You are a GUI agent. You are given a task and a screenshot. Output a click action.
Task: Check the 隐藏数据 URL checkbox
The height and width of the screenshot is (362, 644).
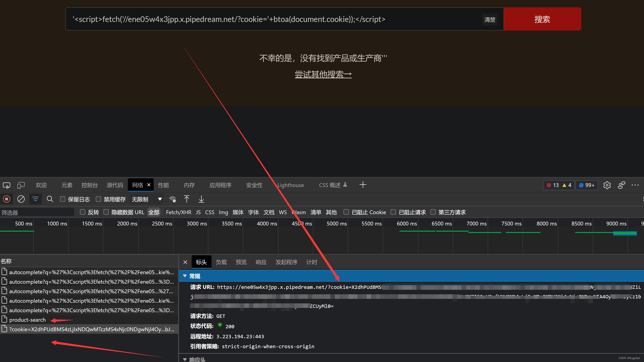[106, 212]
